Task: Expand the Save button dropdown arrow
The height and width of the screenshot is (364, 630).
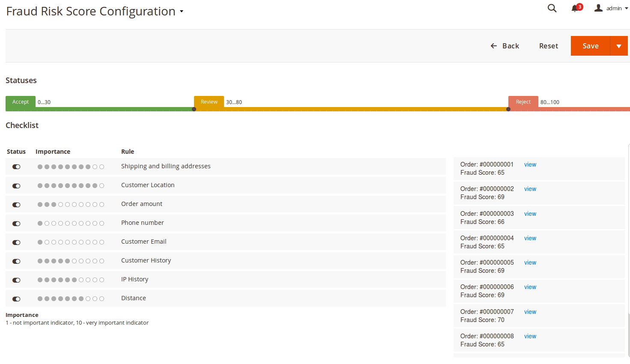Action: [619, 46]
